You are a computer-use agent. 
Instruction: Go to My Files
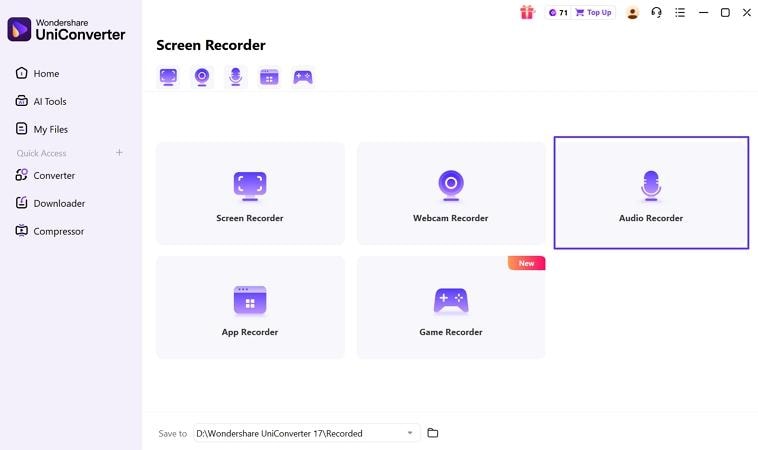point(42,129)
